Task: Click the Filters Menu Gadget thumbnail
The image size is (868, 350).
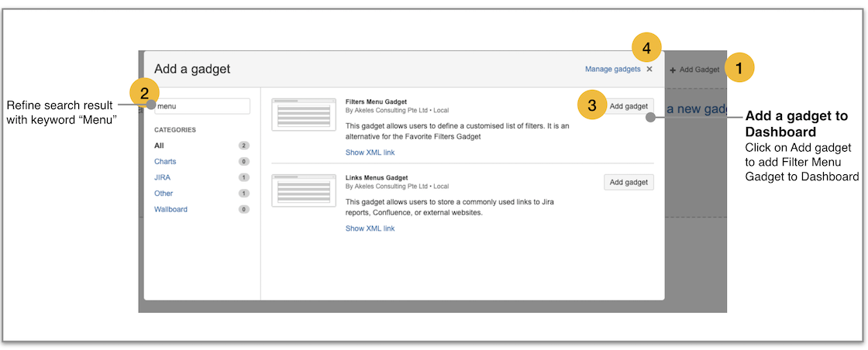Action: (x=303, y=115)
